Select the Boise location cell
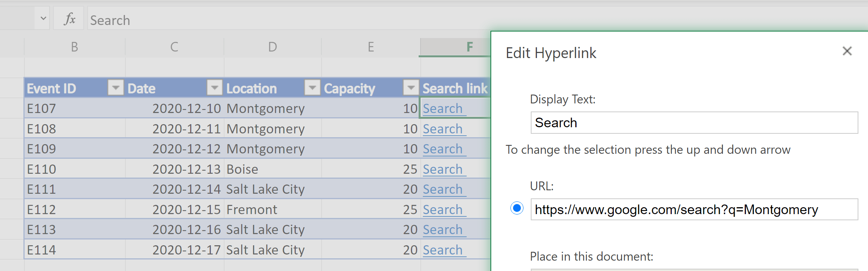The image size is (868, 271). point(273,169)
